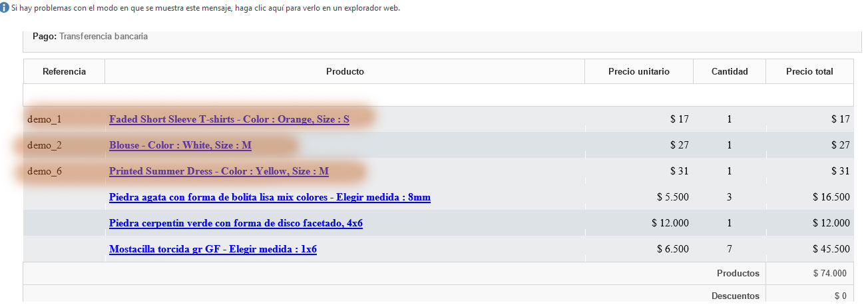Click total price $ 31 in Dress row
The image size is (868, 307).
point(841,171)
